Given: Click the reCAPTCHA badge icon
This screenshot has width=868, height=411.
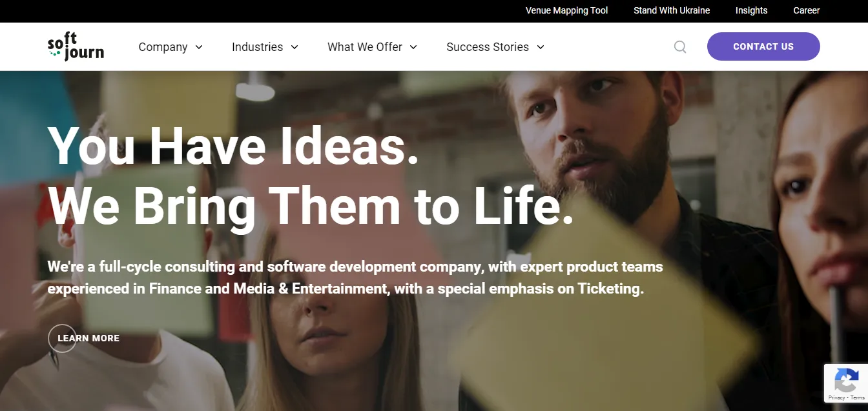Looking at the screenshot, I should pyautogui.click(x=847, y=380).
